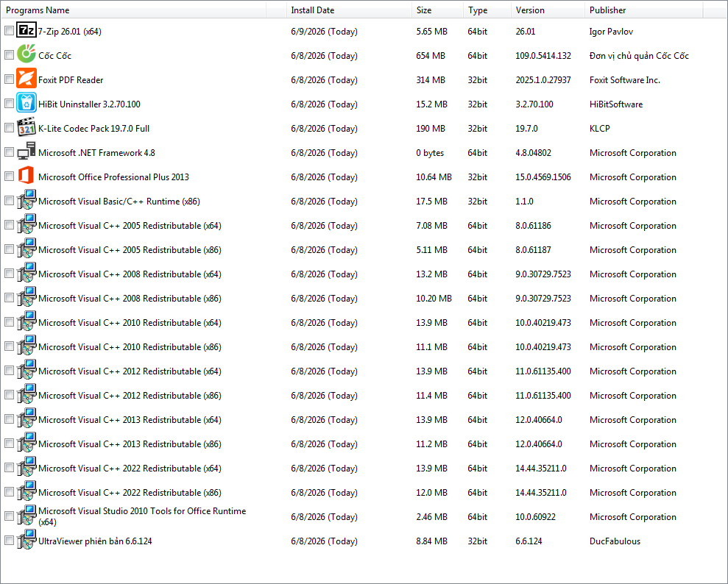
Task: Click the 'DucFabulous' publisher cell
Action: pyautogui.click(x=615, y=541)
